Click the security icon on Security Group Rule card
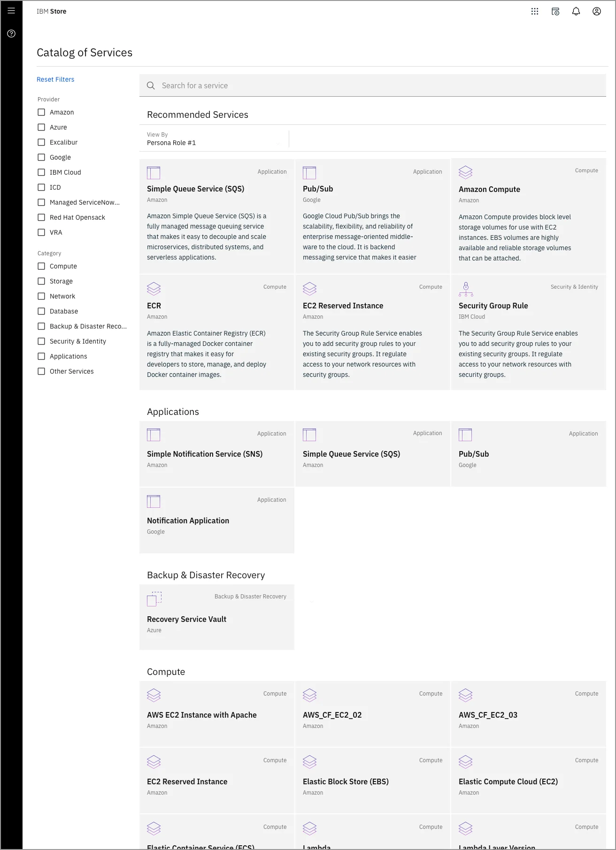This screenshot has height=850, width=616. pyautogui.click(x=465, y=289)
